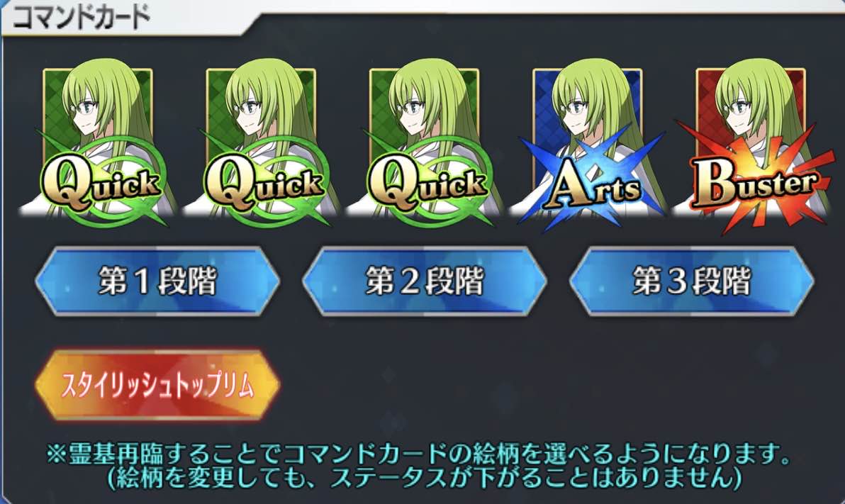Screen dimensions: 845x504
Task: Switch card art to 第1段階
Action: [157, 281]
